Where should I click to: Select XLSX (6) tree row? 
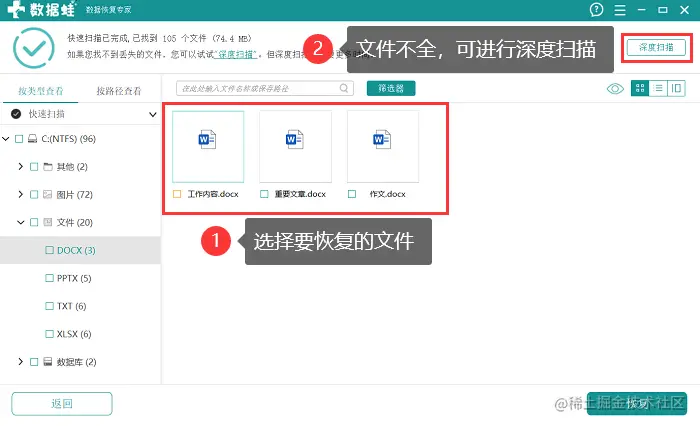pyautogui.click(x=80, y=334)
